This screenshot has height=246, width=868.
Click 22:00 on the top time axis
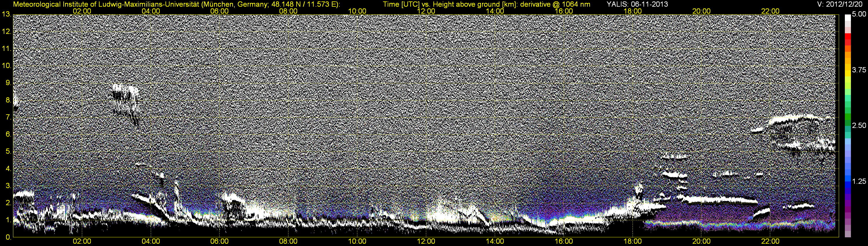[770, 11]
